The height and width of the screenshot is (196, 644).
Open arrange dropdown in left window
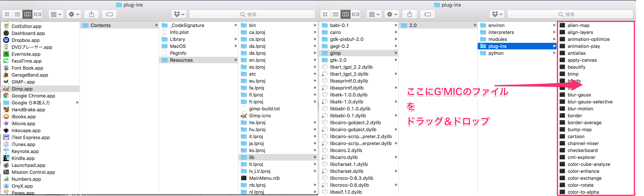click(x=56, y=14)
